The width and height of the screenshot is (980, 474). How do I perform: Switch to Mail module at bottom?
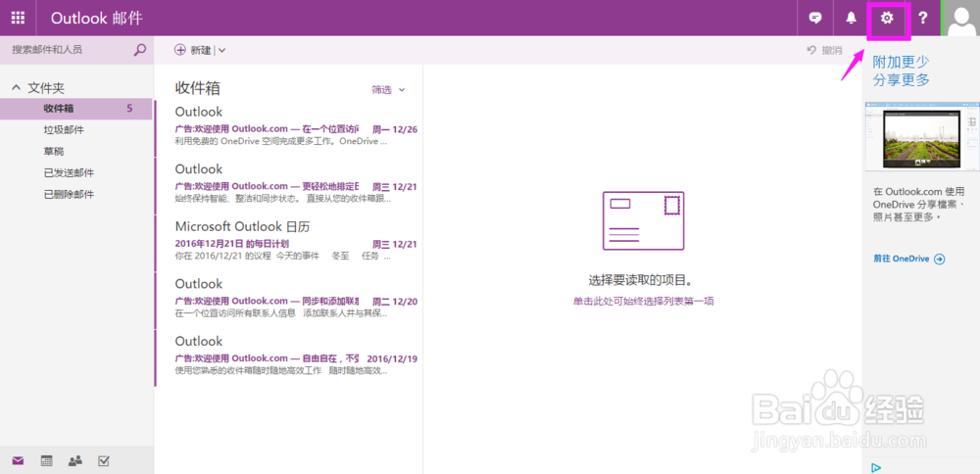pos(18,461)
